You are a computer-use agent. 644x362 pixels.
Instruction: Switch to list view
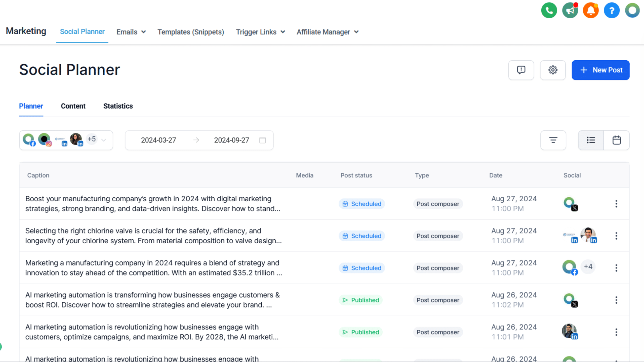coord(591,140)
